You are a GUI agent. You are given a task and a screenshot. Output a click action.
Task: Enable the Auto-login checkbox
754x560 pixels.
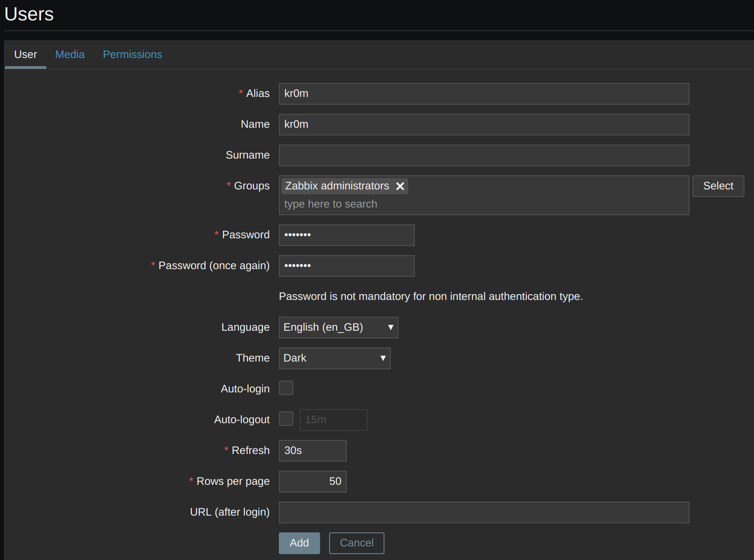pos(286,388)
